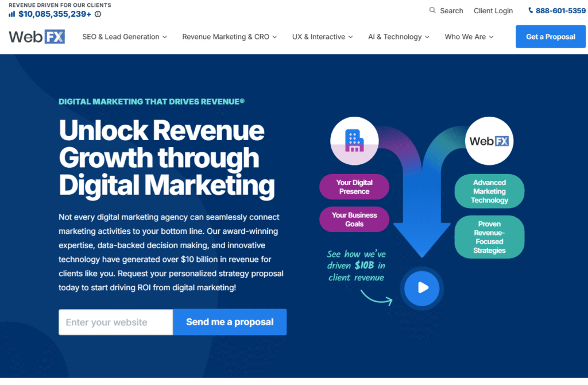Click the Search link text
The width and height of the screenshot is (588, 385).
pos(451,10)
